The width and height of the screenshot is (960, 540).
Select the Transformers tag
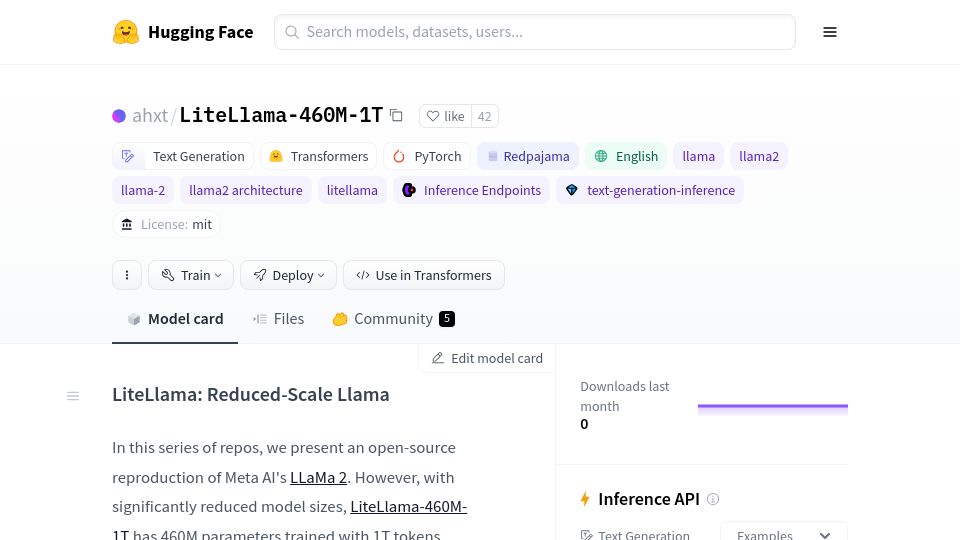click(319, 156)
